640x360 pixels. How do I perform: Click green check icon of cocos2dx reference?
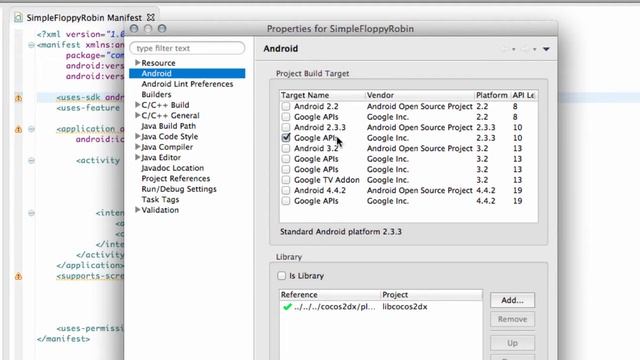287,307
